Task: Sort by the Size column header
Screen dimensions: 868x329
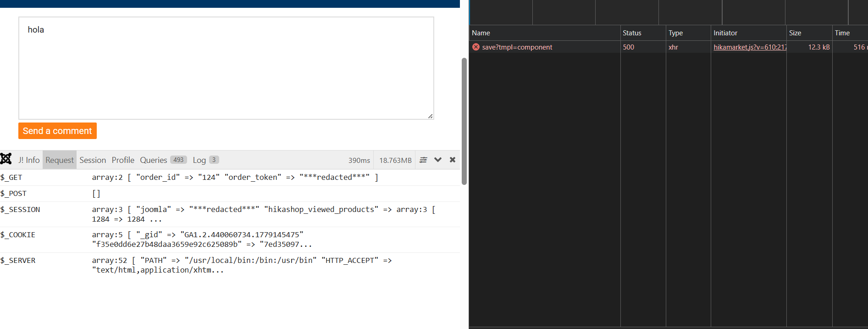Action: (810, 33)
